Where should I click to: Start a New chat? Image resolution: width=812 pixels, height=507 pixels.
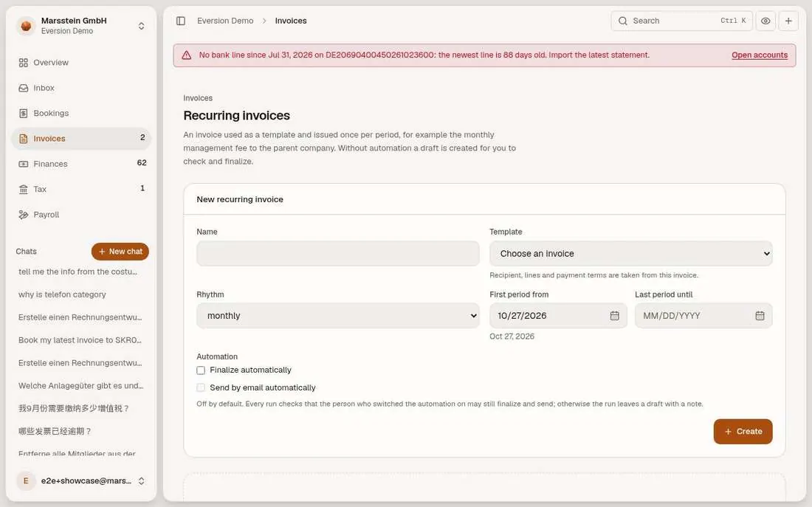pyautogui.click(x=120, y=252)
